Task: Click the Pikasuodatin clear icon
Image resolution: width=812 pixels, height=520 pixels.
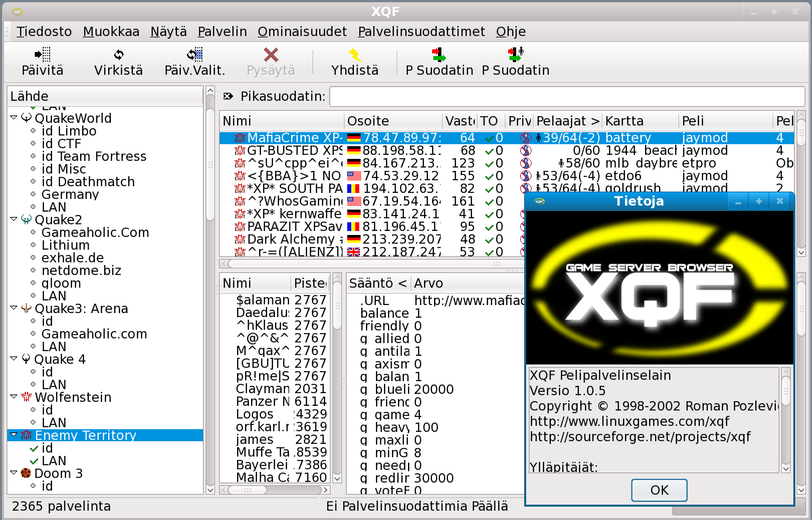Action: (x=228, y=97)
